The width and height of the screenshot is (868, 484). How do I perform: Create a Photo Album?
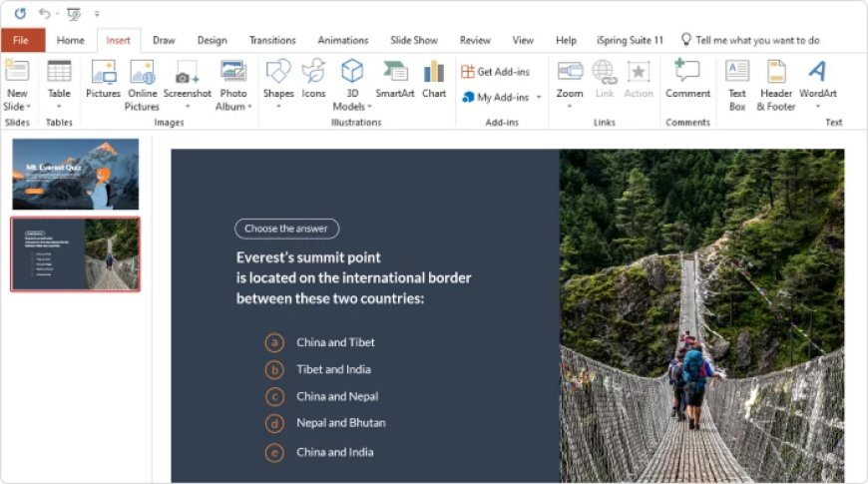tap(232, 84)
